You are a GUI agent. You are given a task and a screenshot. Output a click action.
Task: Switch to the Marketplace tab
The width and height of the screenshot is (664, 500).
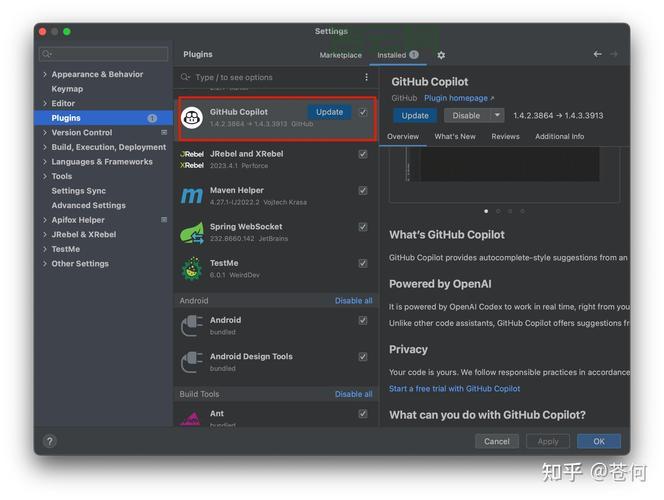pyautogui.click(x=340, y=55)
